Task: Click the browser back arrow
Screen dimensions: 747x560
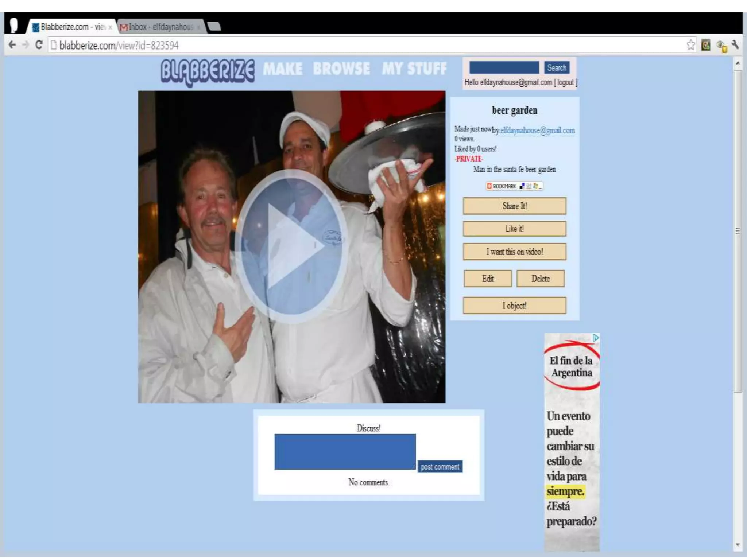Action: (12, 45)
